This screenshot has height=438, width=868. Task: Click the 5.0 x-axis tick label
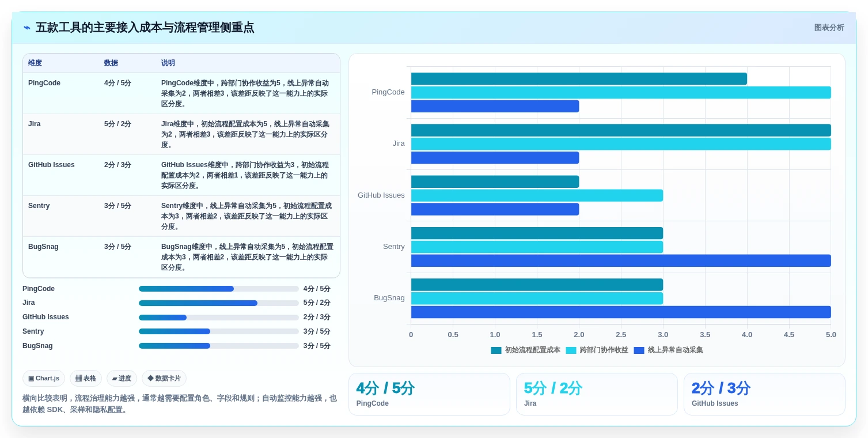click(x=831, y=335)
